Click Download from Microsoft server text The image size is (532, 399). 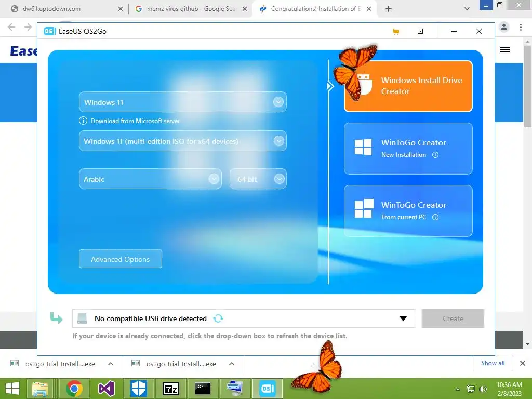tap(135, 121)
